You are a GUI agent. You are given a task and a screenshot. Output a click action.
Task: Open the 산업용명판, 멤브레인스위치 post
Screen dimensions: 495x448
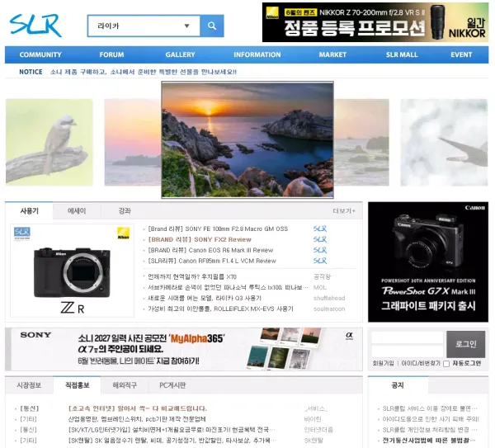(137, 419)
